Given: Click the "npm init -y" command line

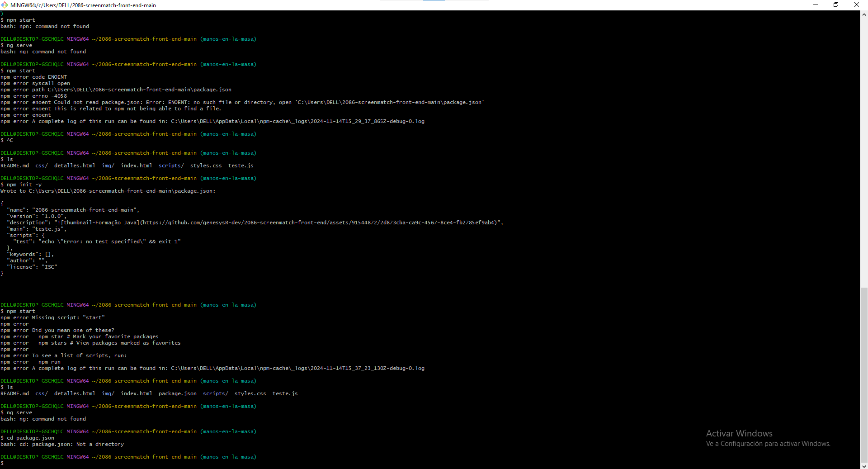Looking at the screenshot, I should click(x=21, y=185).
